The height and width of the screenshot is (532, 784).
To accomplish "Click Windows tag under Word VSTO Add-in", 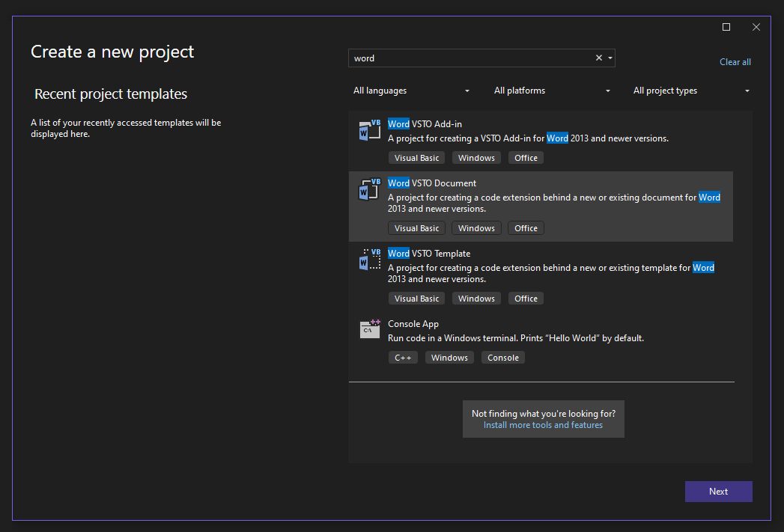I will pyautogui.click(x=476, y=158).
